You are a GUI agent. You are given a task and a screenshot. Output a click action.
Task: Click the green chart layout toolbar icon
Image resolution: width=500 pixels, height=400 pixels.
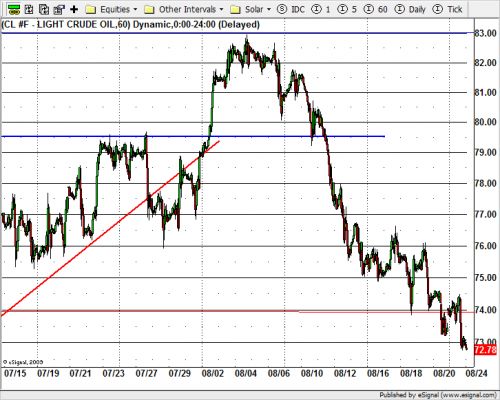[x=13, y=9]
